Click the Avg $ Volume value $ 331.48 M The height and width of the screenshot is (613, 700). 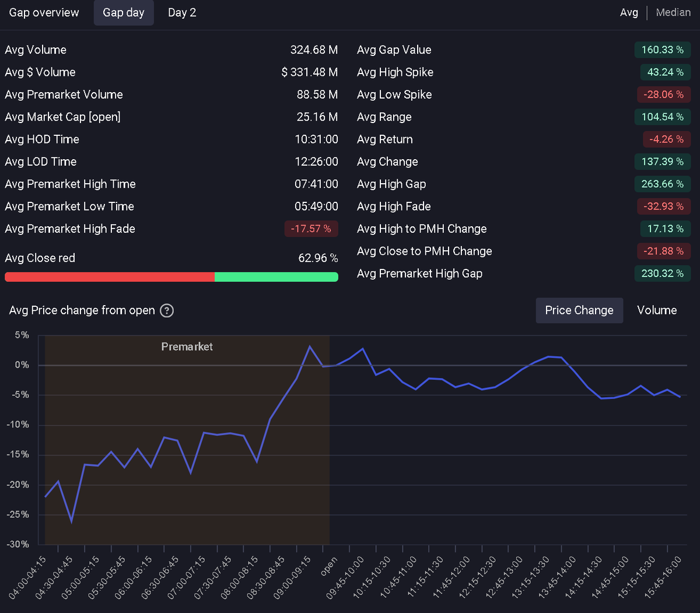tap(310, 72)
